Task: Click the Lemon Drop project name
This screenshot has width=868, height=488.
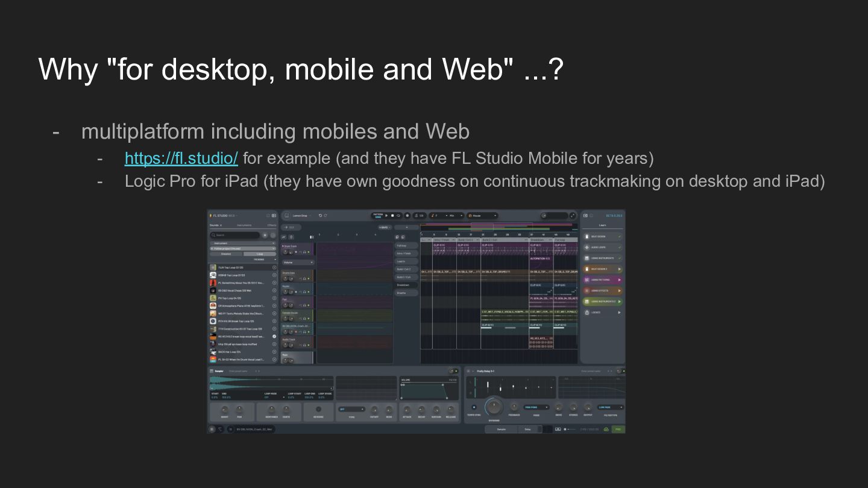Action: tap(300, 215)
